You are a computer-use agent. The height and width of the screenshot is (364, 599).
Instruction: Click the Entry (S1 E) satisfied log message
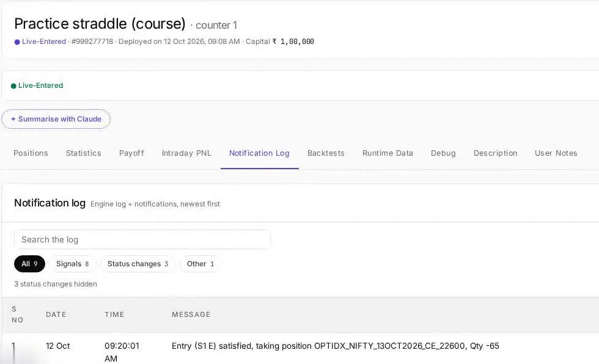pyautogui.click(x=336, y=346)
